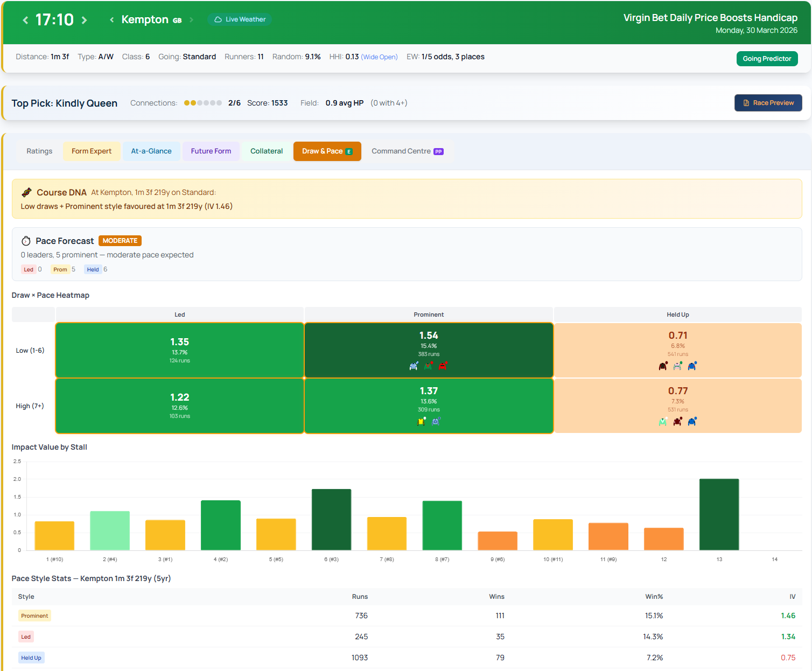Viewport: 812px width, 671px height.
Task: Open Live Weather for Kempton
Action: pyautogui.click(x=240, y=19)
